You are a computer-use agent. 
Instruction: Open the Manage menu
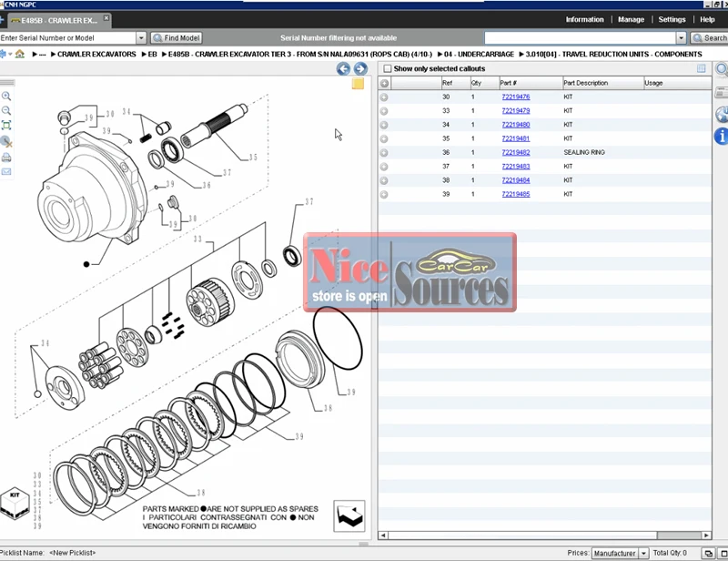pos(631,19)
